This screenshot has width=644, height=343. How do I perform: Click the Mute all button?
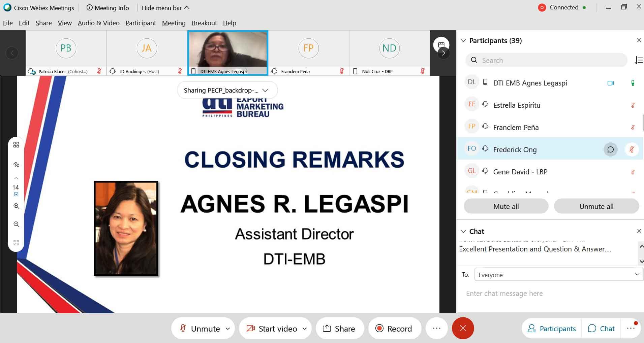pos(506,206)
